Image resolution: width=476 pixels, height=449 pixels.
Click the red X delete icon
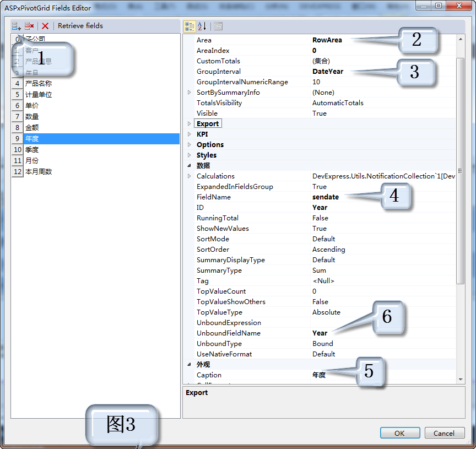45,26
